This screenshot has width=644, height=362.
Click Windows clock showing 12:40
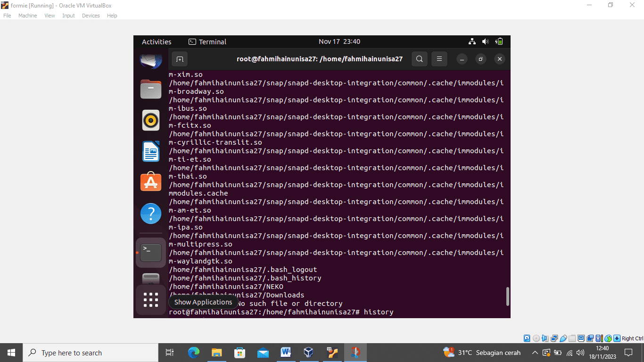click(x=602, y=353)
